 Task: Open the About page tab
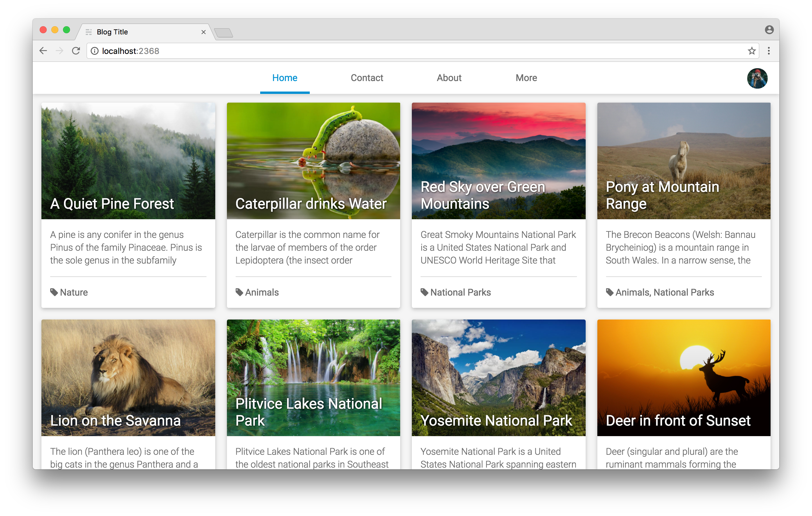coord(449,78)
